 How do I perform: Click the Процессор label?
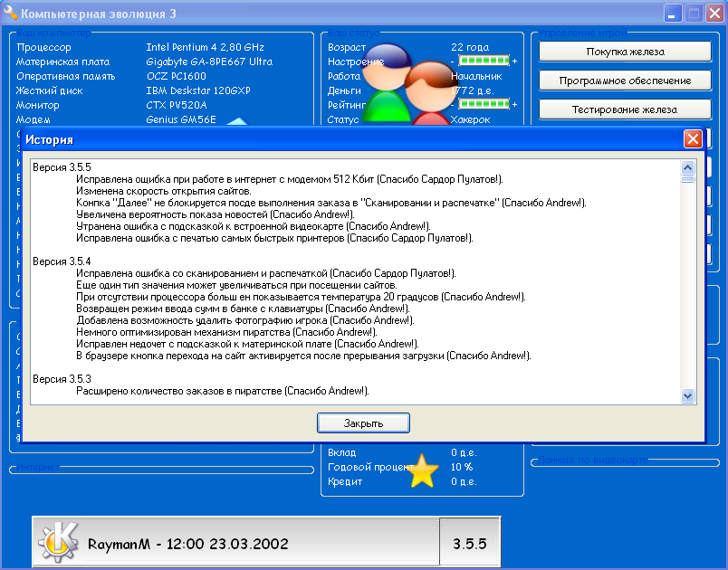43,47
